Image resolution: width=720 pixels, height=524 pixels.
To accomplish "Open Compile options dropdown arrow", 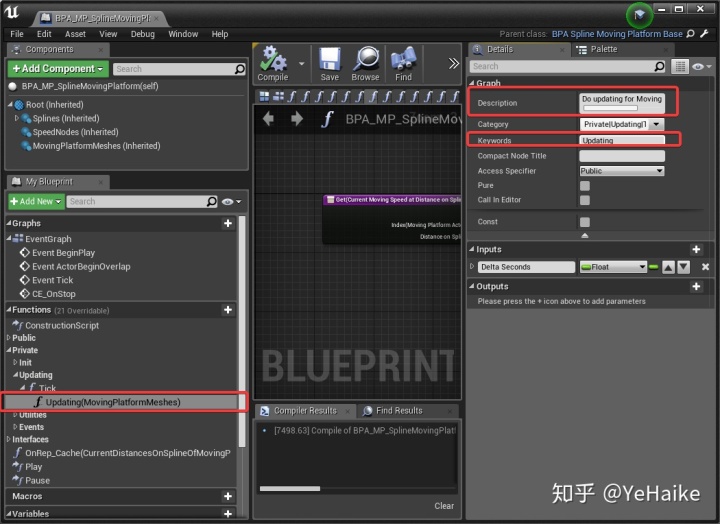I will (x=301, y=63).
